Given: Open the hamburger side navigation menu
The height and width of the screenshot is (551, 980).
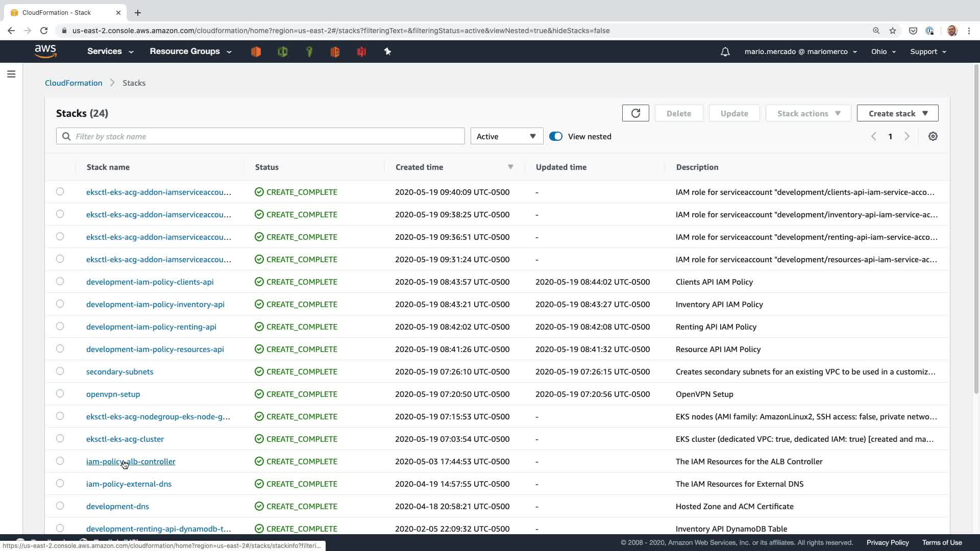Looking at the screenshot, I should (x=11, y=74).
